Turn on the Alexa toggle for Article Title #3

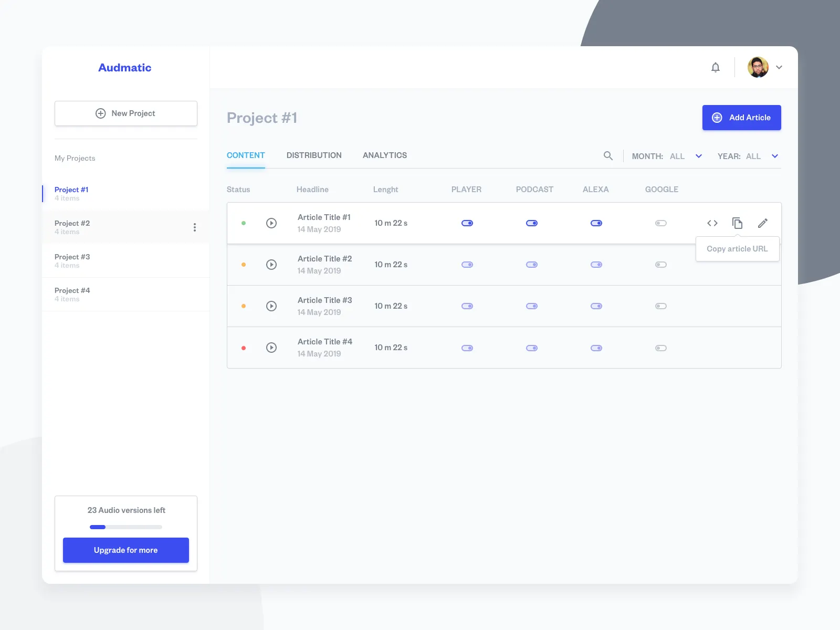pos(596,306)
